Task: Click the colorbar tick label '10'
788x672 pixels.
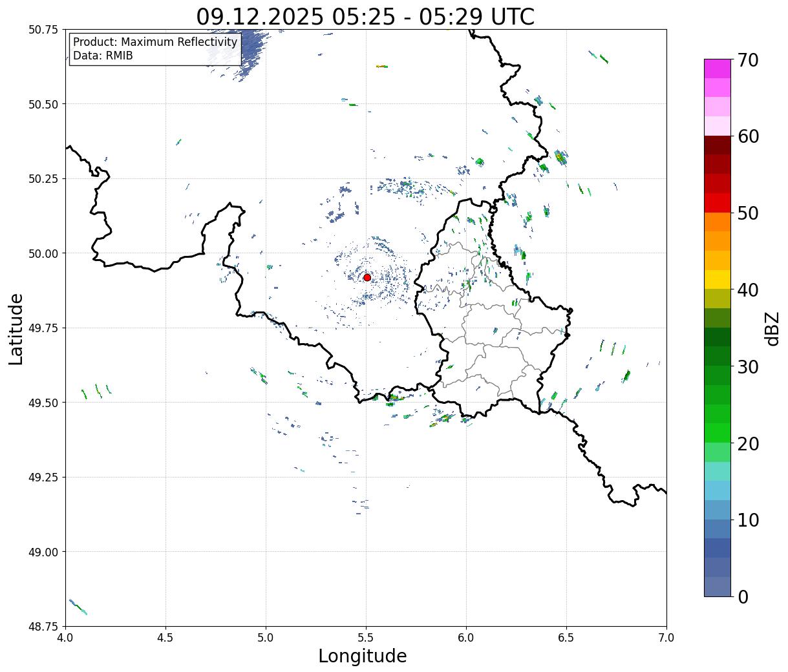Action: pos(748,520)
